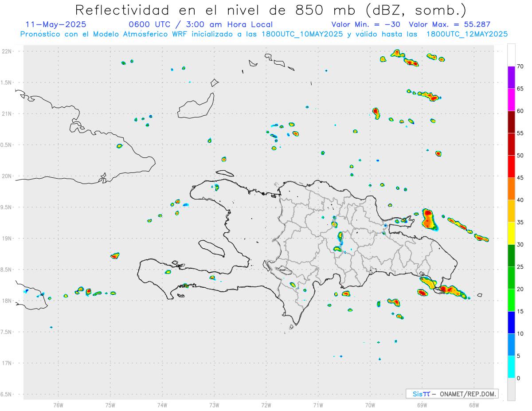
Task: Click the light blue 5–10 dBZ colorbar segment
Action: click(511, 345)
